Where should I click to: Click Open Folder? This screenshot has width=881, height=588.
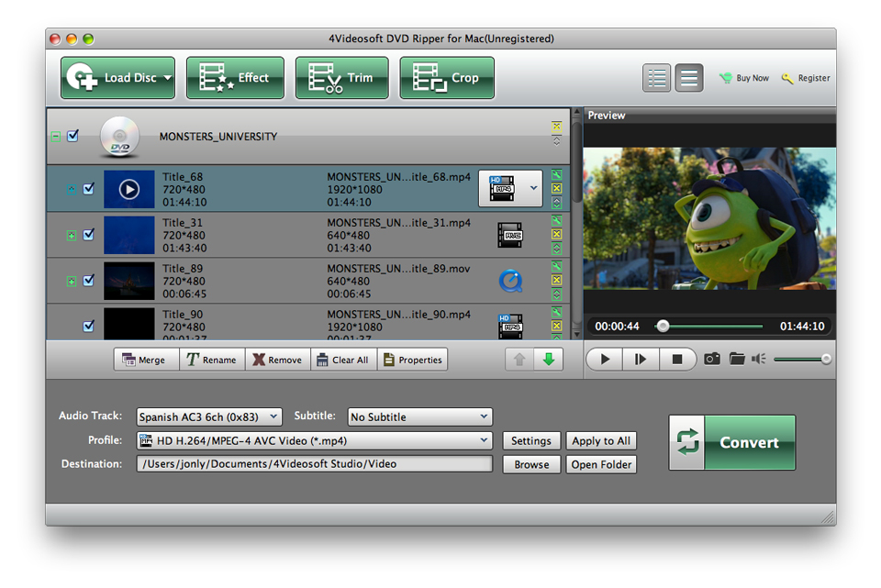click(601, 464)
